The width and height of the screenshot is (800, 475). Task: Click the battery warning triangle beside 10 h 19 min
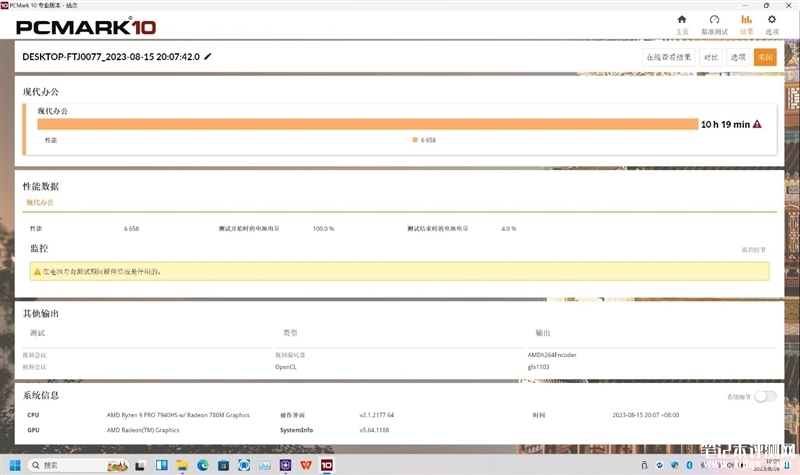tap(757, 124)
